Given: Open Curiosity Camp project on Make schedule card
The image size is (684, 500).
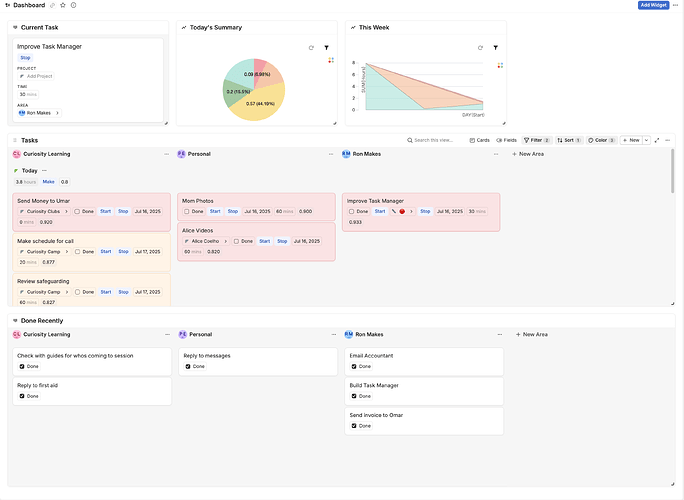Looking at the screenshot, I should tap(44, 252).
